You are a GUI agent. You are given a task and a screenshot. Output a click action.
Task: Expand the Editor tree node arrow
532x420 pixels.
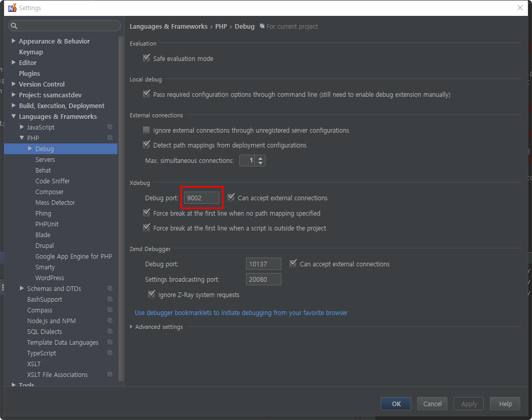tap(13, 62)
